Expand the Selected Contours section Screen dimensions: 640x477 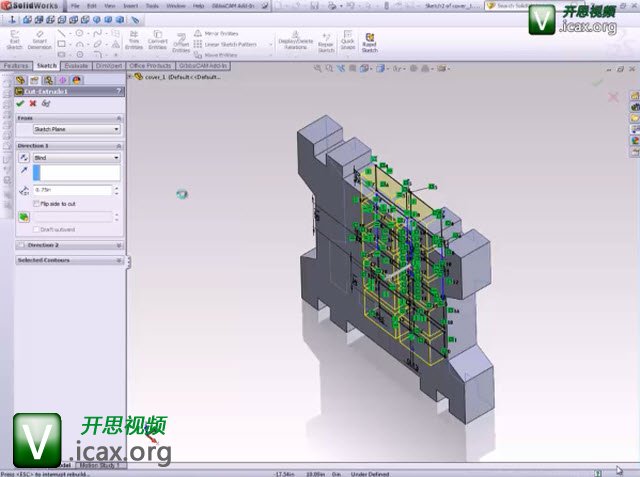coord(119,260)
